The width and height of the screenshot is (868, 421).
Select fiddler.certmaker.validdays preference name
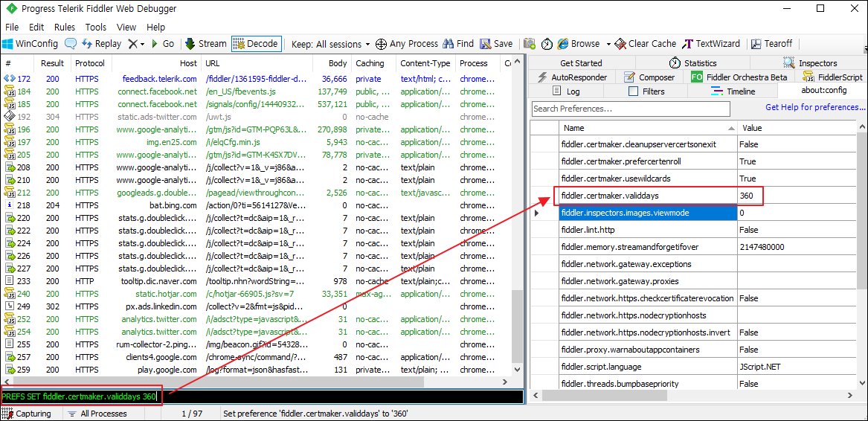tap(648, 196)
